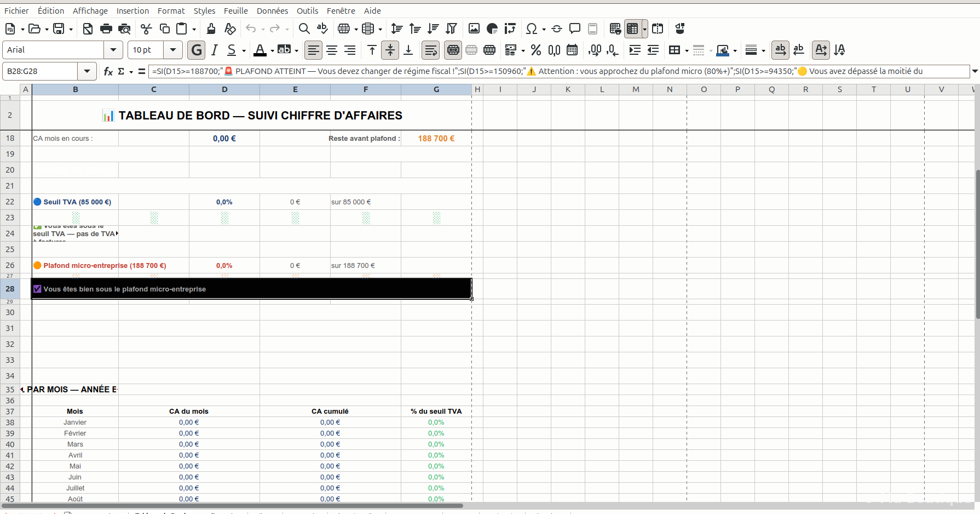Expand the 10 pt font size dropdown

173,50
